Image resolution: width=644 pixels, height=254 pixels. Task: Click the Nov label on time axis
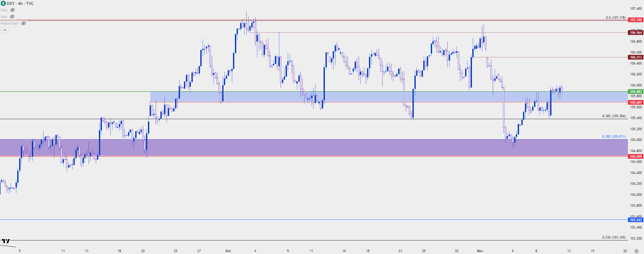coord(480,251)
